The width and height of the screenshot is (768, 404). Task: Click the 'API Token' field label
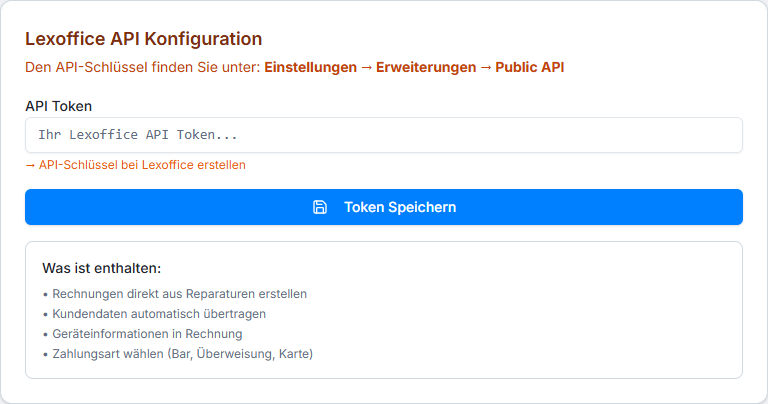pos(58,106)
